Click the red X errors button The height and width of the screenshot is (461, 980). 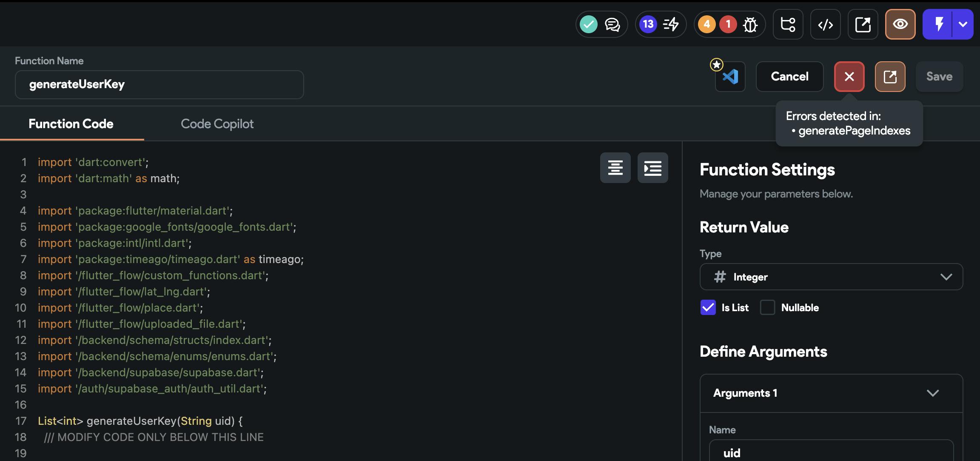[x=849, y=77]
